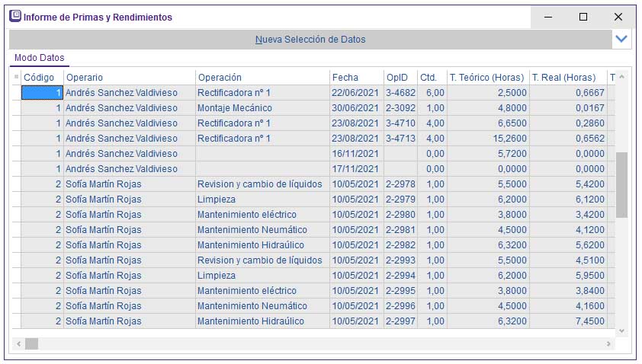Click the grid selector icon left of Código

(16, 77)
